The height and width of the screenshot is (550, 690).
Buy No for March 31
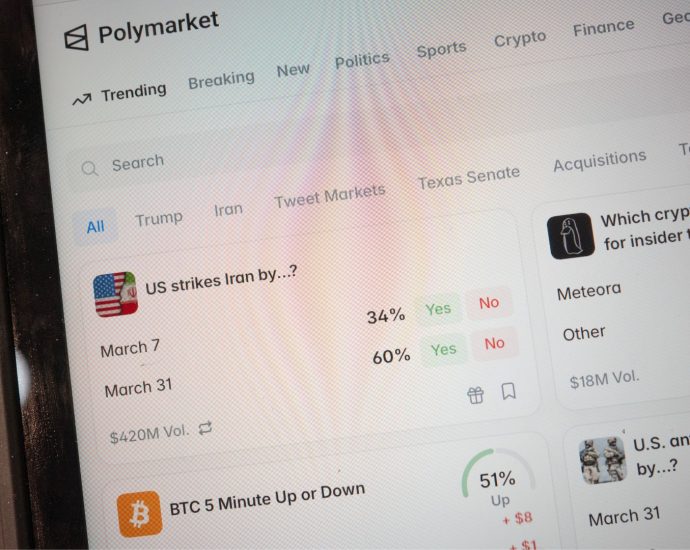pos(494,343)
